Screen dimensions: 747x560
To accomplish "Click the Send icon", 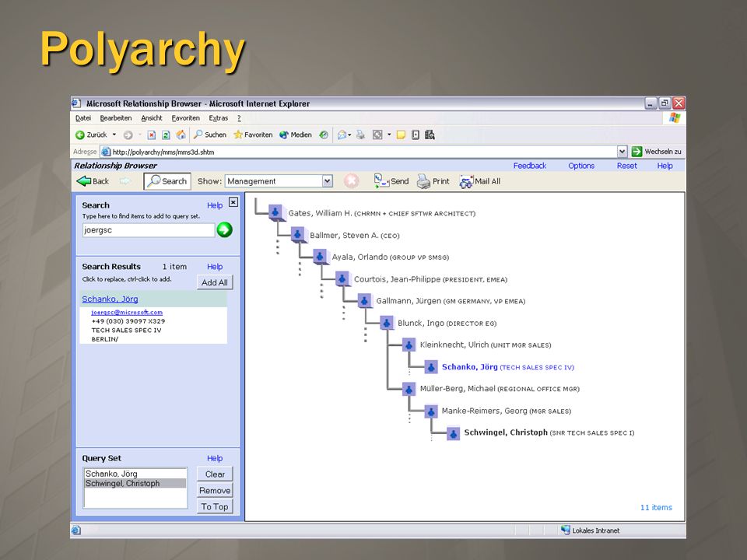I will (x=381, y=181).
